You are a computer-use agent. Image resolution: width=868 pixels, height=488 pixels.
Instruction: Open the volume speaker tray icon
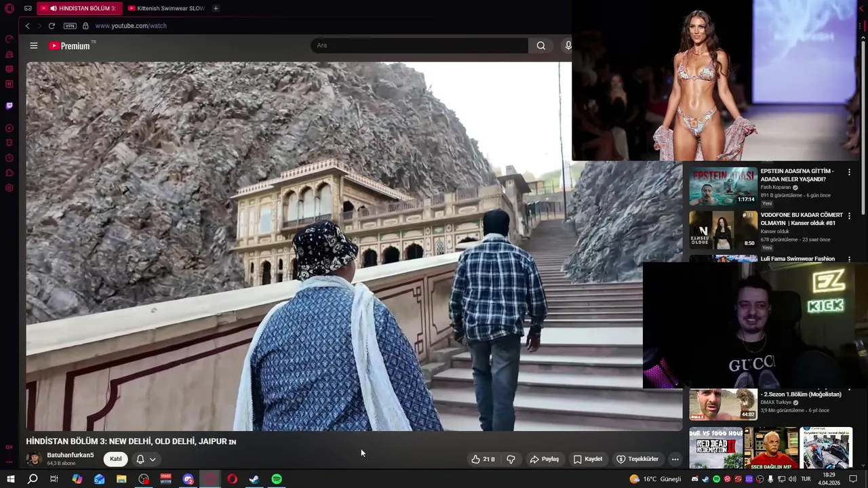point(792,479)
